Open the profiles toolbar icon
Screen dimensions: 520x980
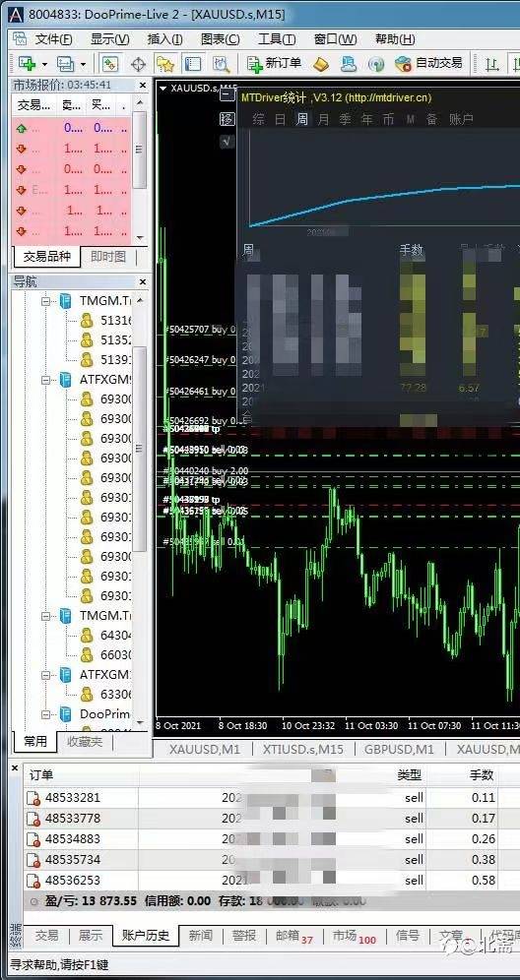coord(65,63)
